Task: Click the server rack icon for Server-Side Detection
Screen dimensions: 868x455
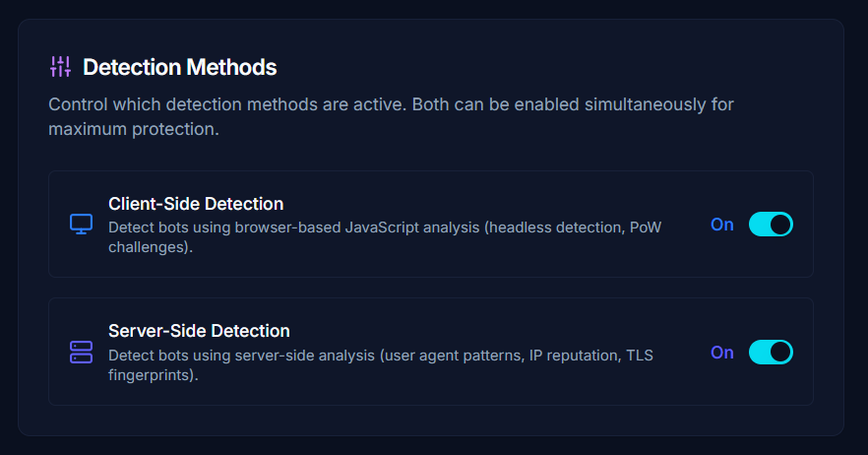Action: pyautogui.click(x=81, y=352)
